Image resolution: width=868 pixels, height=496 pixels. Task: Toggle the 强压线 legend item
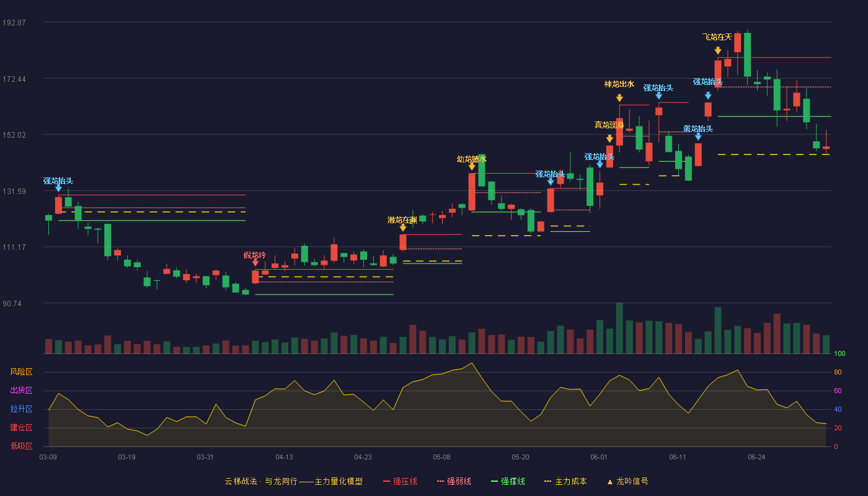pos(400,481)
